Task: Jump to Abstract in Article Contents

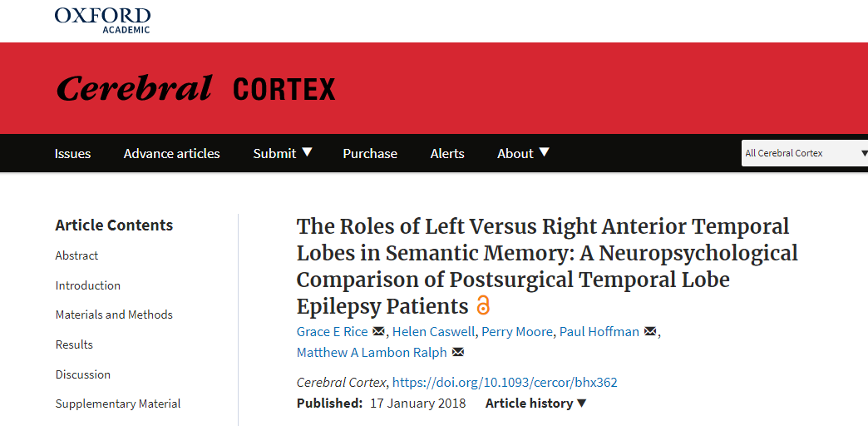Action: pos(76,255)
